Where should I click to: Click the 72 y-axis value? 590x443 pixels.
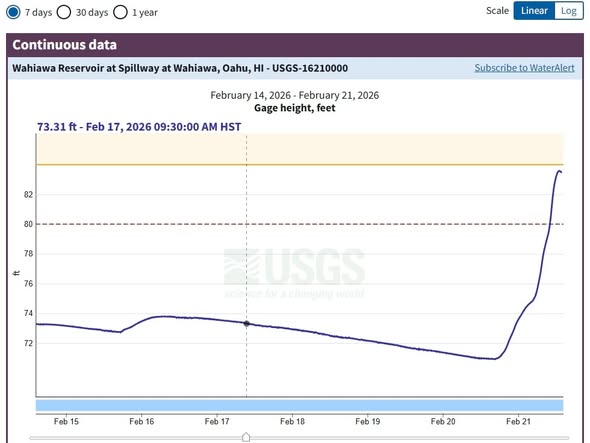tap(28, 343)
